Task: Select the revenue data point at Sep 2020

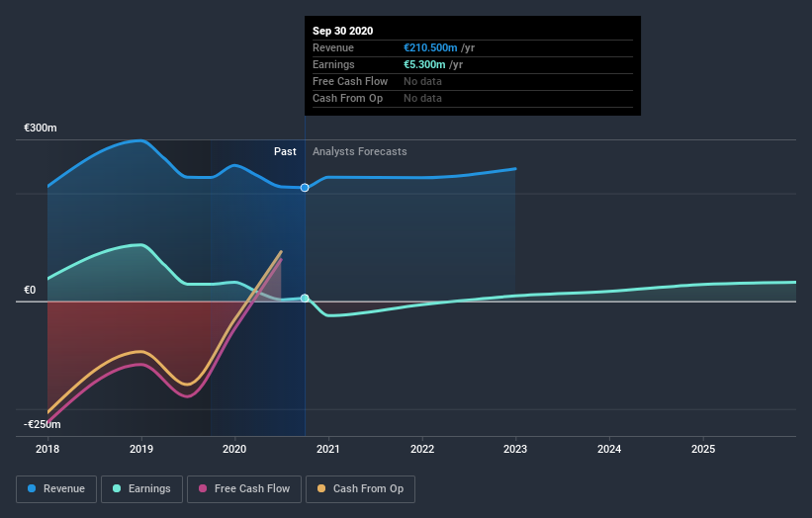Action: (x=305, y=188)
